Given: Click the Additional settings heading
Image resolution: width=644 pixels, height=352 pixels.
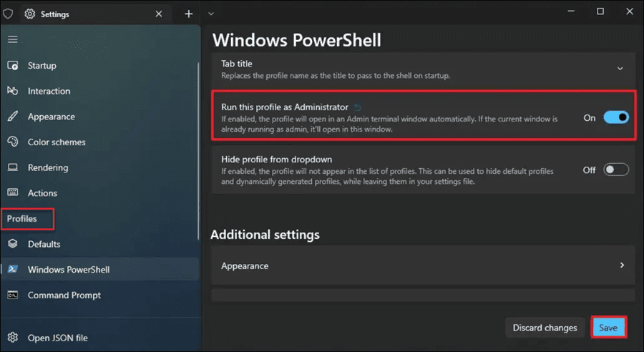Looking at the screenshot, I should (x=265, y=235).
